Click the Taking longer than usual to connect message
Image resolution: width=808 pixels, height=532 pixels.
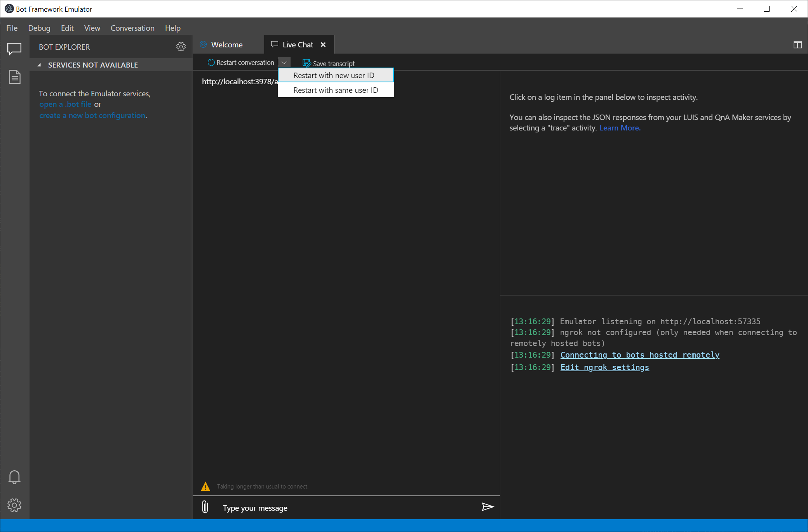tap(263, 487)
